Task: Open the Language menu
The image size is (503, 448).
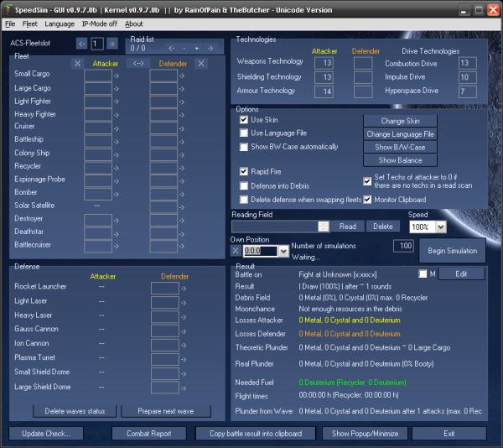Action: (60, 23)
